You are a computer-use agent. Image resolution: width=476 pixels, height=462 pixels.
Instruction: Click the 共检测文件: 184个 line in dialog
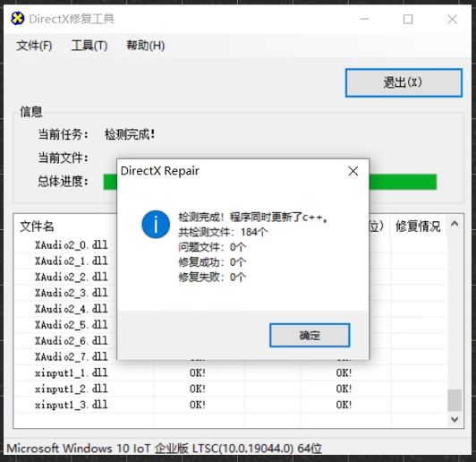[223, 233]
